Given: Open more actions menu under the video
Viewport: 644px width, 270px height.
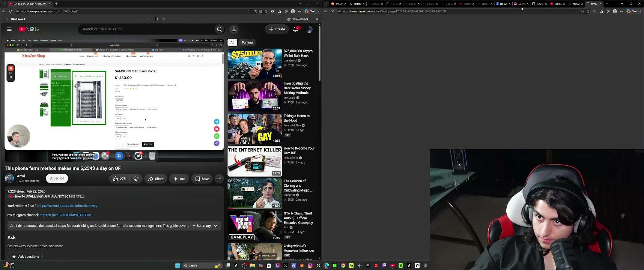Looking at the screenshot, I should [219, 179].
